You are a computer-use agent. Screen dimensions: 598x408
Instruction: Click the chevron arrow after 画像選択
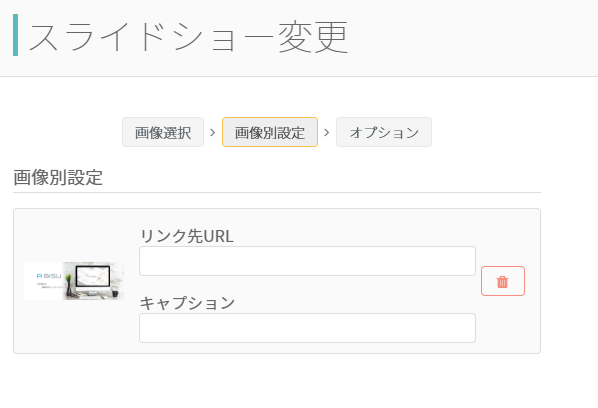(x=213, y=132)
